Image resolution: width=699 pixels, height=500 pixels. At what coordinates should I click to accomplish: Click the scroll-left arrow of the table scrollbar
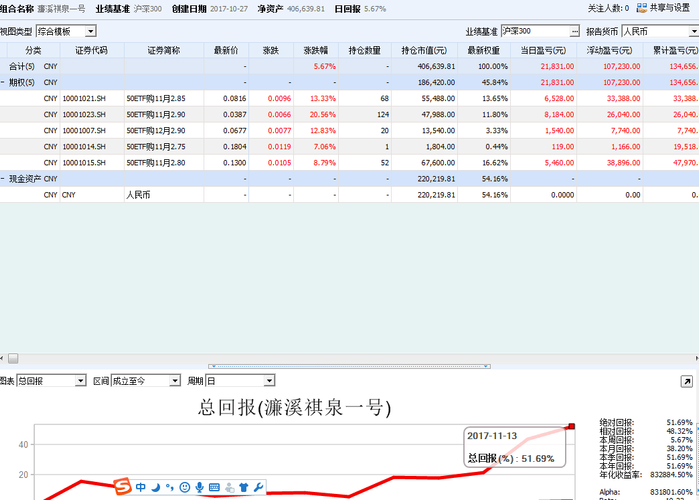pos(2,358)
